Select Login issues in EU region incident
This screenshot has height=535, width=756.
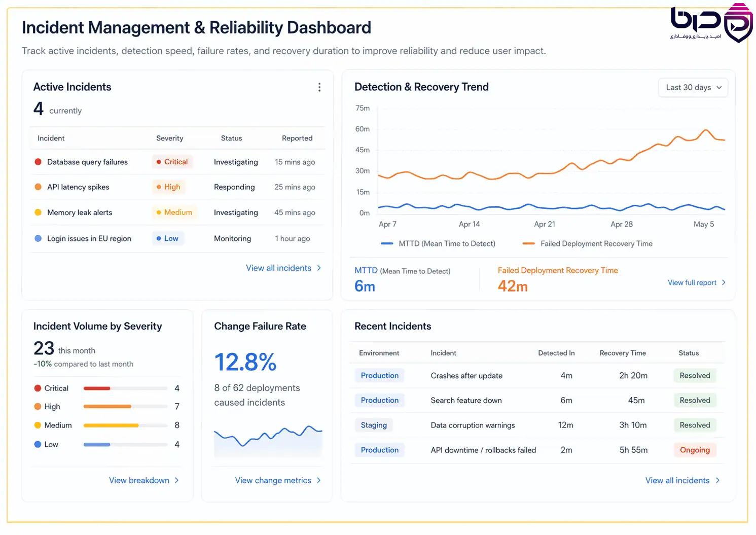177,238
